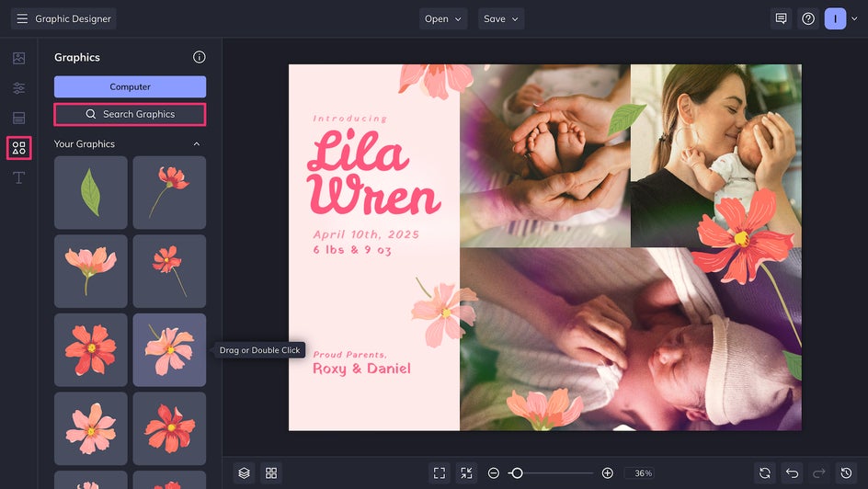The width and height of the screenshot is (868, 489).
Task: Select the pink flower beside the parents text
Action: (x=444, y=313)
